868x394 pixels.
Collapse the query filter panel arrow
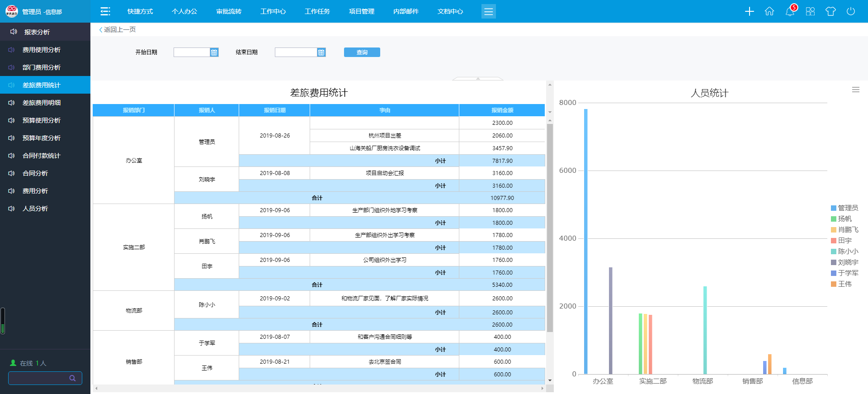(x=478, y=79)
